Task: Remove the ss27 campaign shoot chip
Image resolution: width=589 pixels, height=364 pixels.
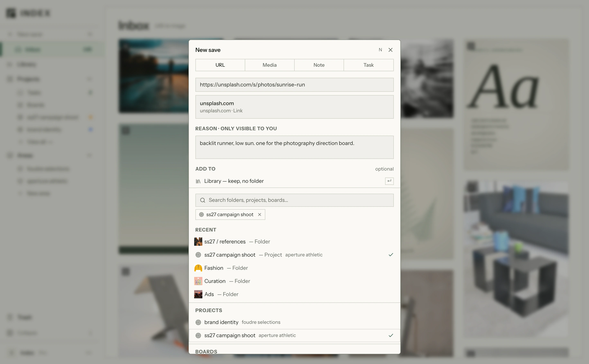Action: [x=260, y=215]
